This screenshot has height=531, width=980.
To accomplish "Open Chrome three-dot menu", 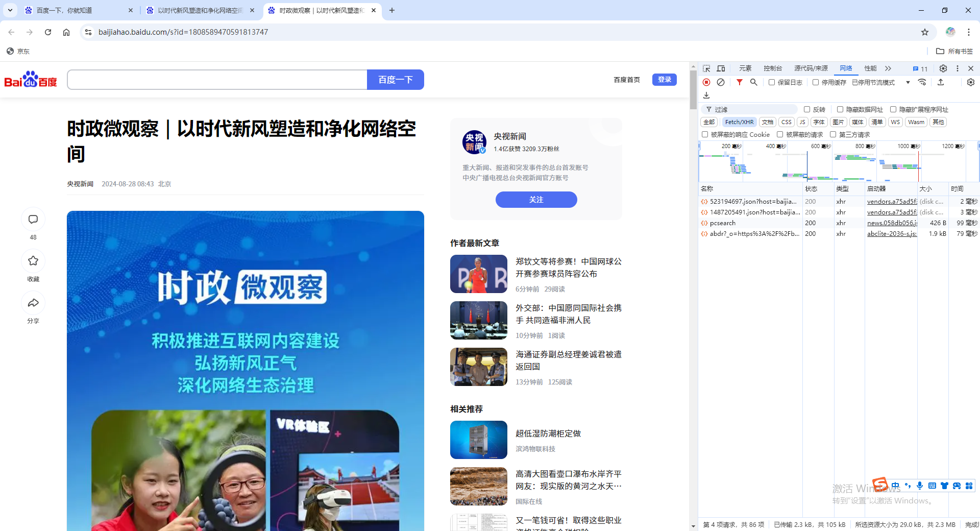I will 969,32.
